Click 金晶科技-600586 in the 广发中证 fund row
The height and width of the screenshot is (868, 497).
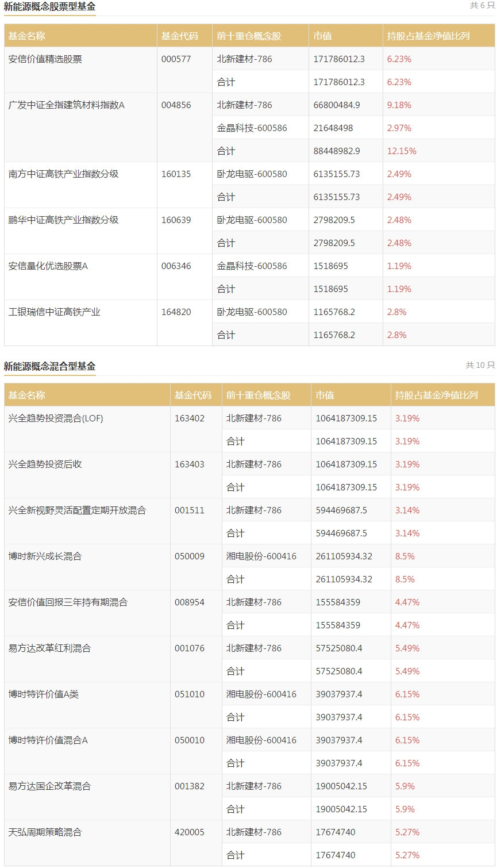click(252, 128)
